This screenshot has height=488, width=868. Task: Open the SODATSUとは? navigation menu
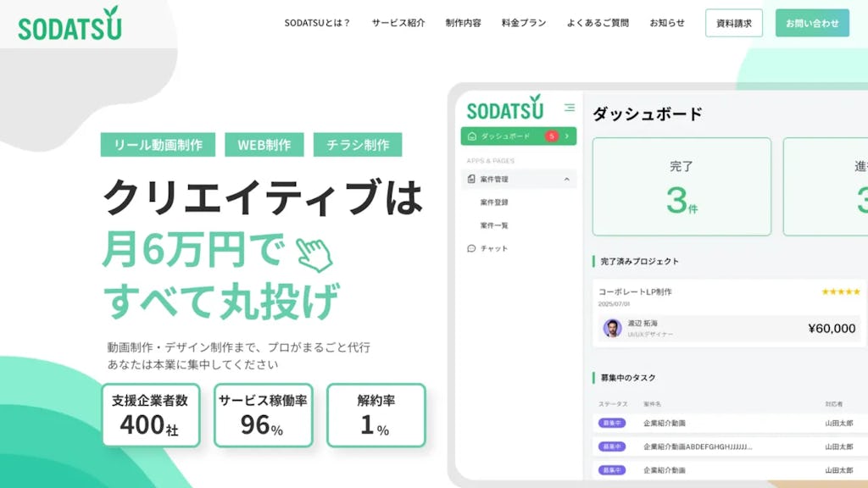click(319, 24)
